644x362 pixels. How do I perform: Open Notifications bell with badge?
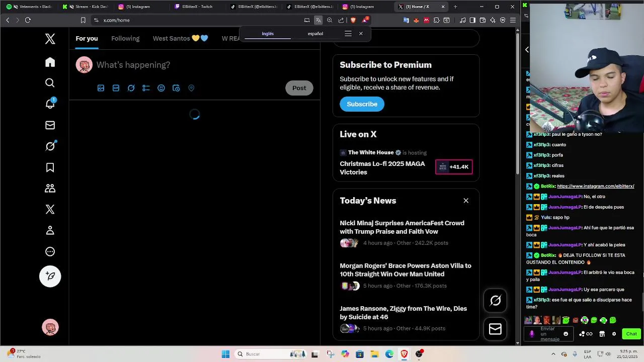coord(50,104)
